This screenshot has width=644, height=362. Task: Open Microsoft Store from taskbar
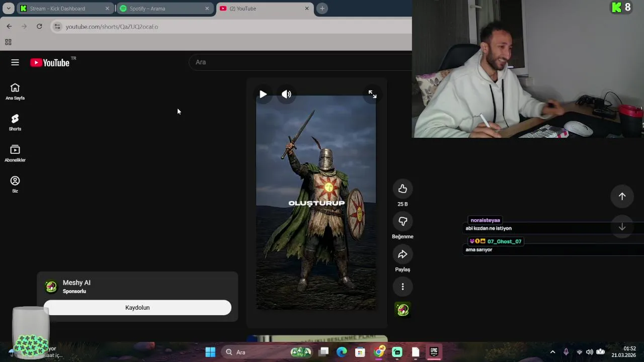coord(360,352)
